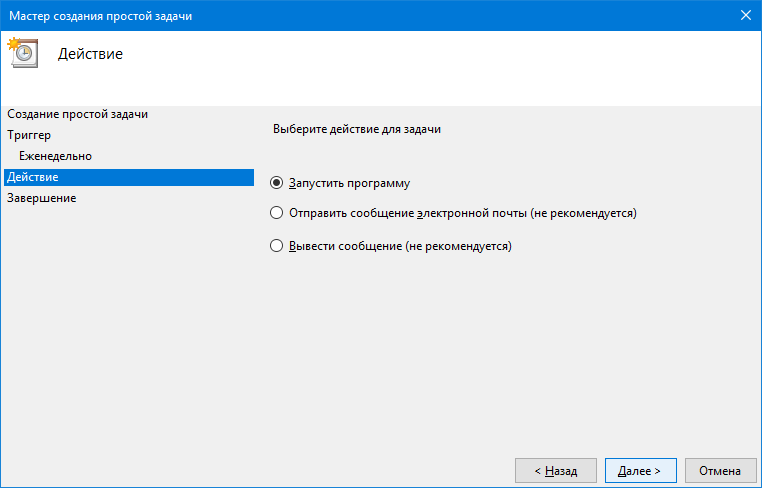The image size is (762, 488).
Task: Open the 'Создание простой задачи' step
Action: [x=77, y=114]
